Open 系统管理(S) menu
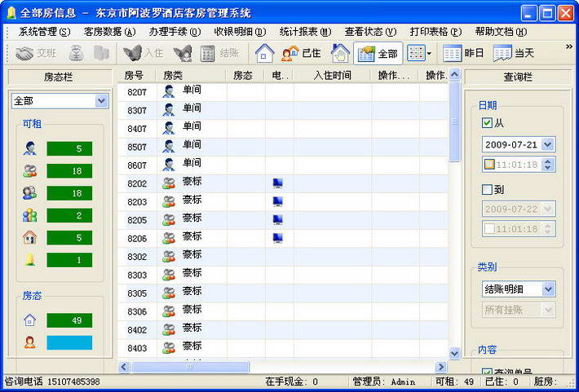Image resolution: width=579 pixels, height=392 pixels. pyautogui.click(x=44, y=32)
